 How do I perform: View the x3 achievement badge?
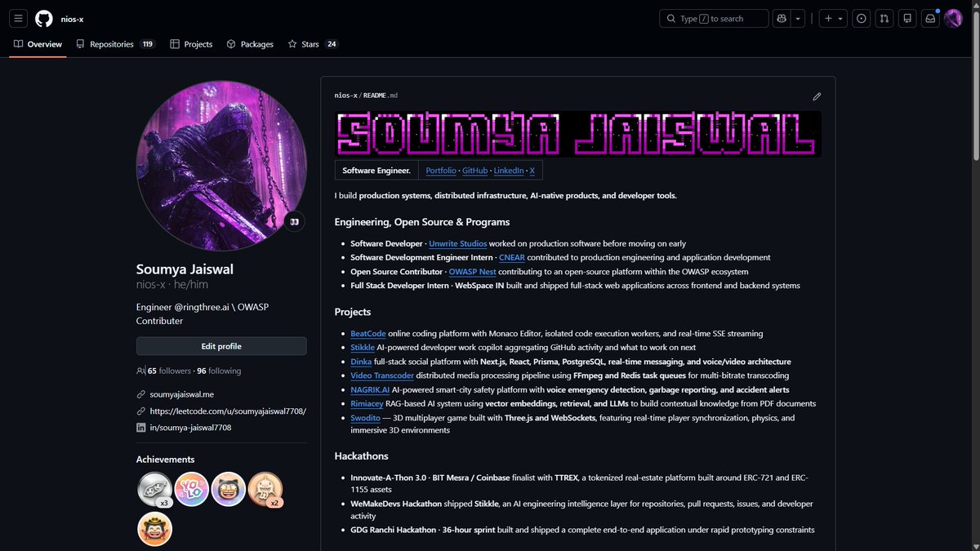pyautogui.click(x=154, y=489)
